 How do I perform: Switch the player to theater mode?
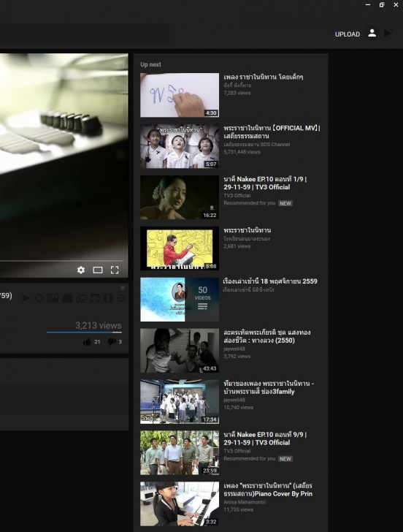click(x=98, y=270)
